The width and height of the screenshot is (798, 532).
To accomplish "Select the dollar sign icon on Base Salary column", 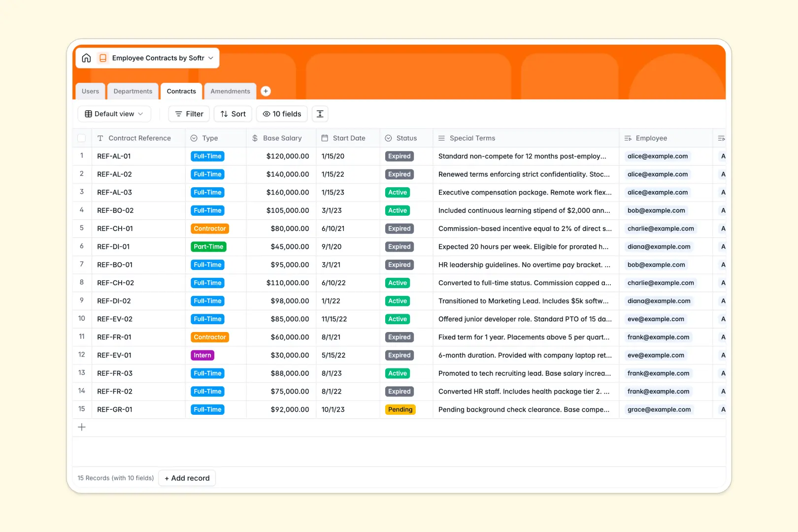I will coord(255,138).
